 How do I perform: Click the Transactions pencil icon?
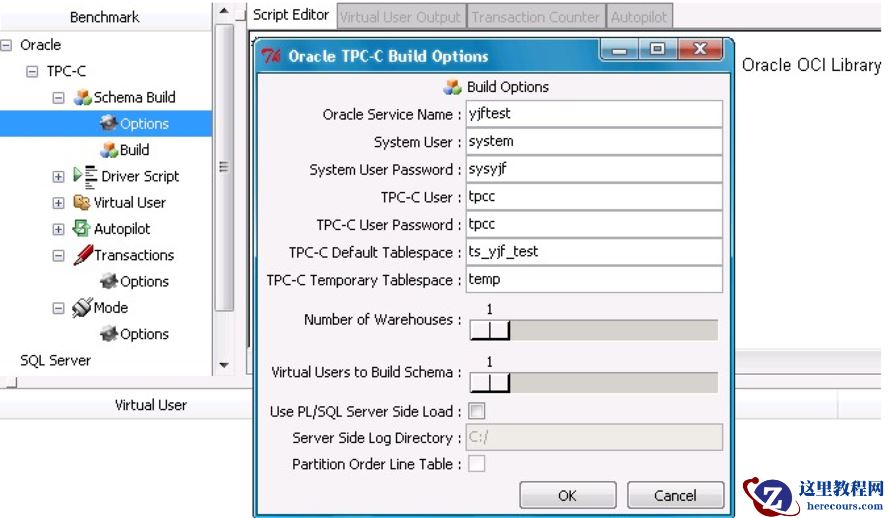tap(83, 255)
